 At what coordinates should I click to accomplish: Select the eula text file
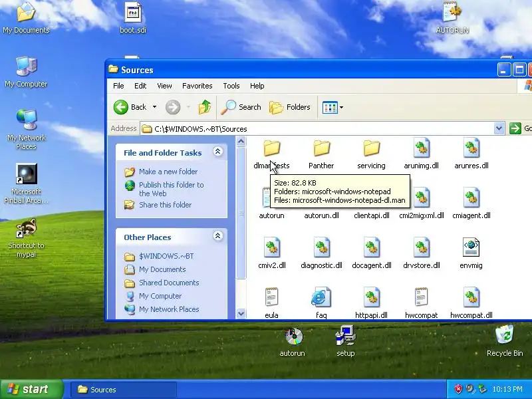click(271, 303)
